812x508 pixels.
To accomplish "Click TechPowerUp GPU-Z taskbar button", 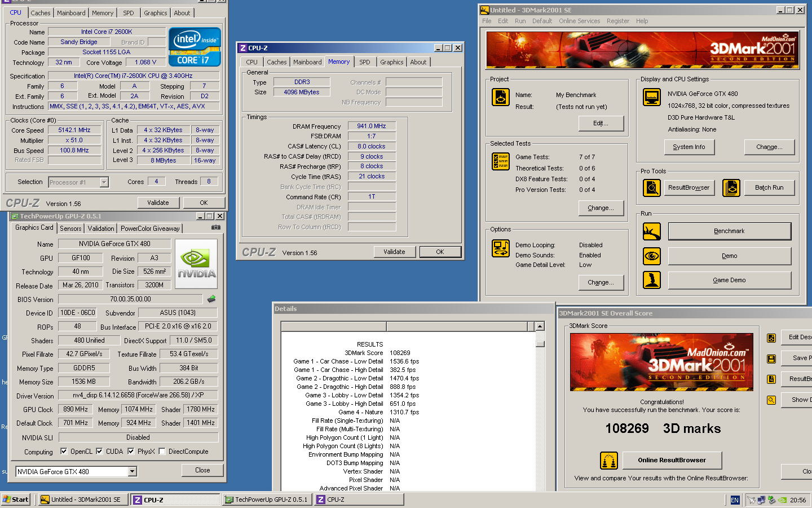I will (267, 500).
